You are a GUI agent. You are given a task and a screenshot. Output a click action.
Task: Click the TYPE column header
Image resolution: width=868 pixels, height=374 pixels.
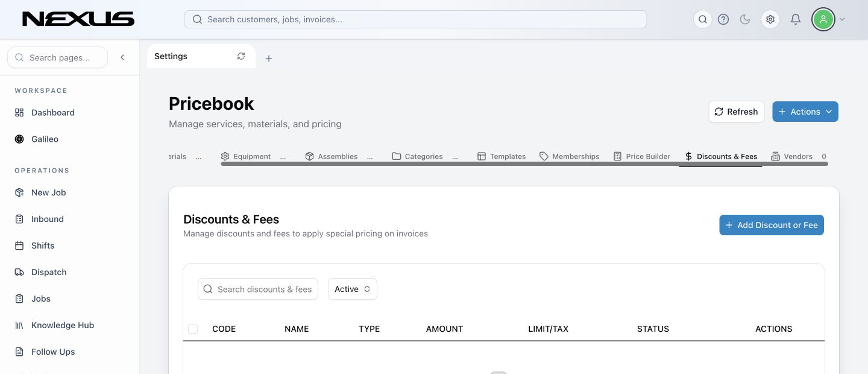369,329
